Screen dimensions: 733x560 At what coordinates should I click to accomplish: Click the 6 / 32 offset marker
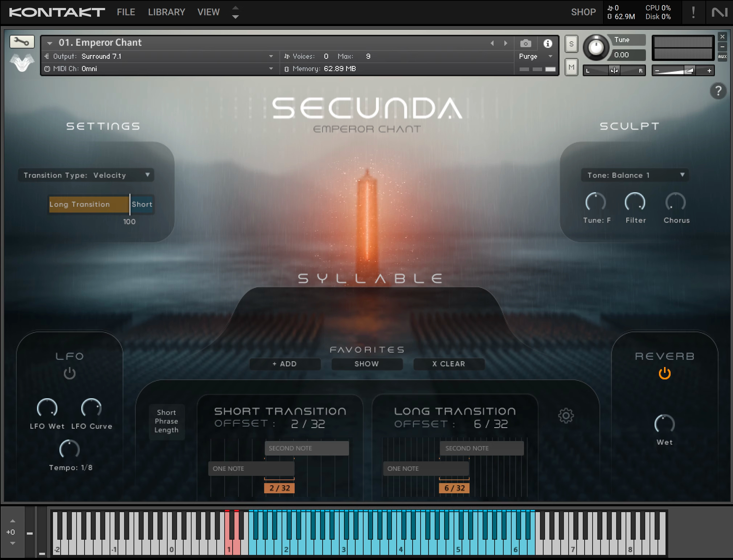coord(454,488)
